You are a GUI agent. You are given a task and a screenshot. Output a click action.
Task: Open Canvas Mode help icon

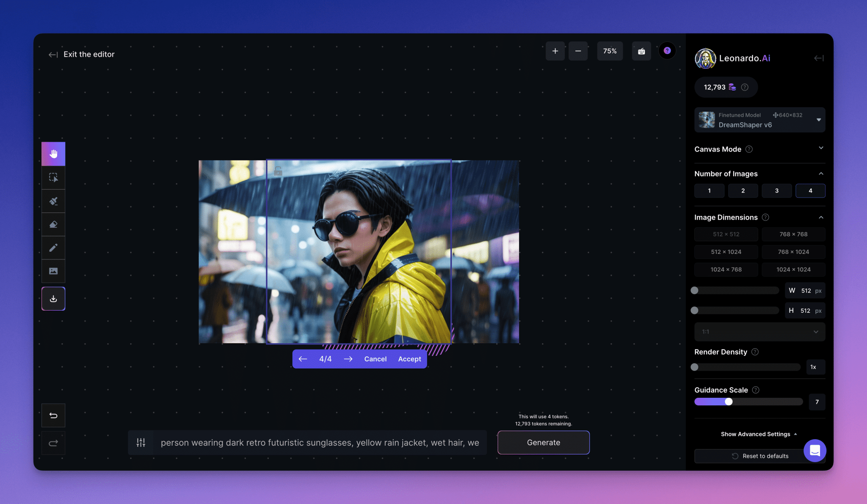click(x=749, y=149)
